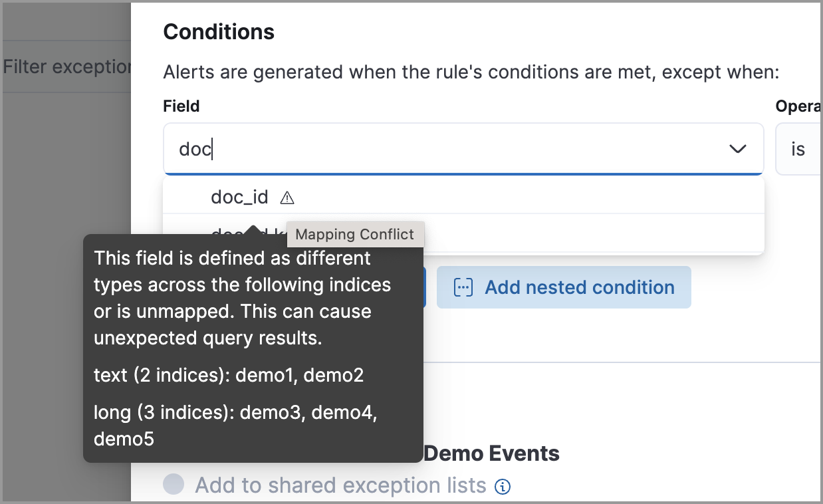Image resolution: width=823 pixels, height=504 pixels.
Task: Click the mapping conflict warning icon beside doc_id
Action: pos(287,197)
